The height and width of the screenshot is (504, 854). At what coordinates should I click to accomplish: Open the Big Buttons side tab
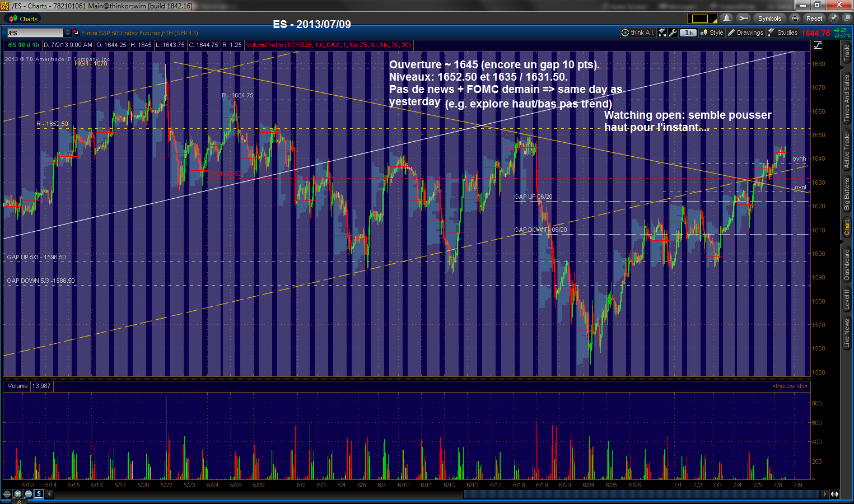pyautogui.click(x=847, y=194)
